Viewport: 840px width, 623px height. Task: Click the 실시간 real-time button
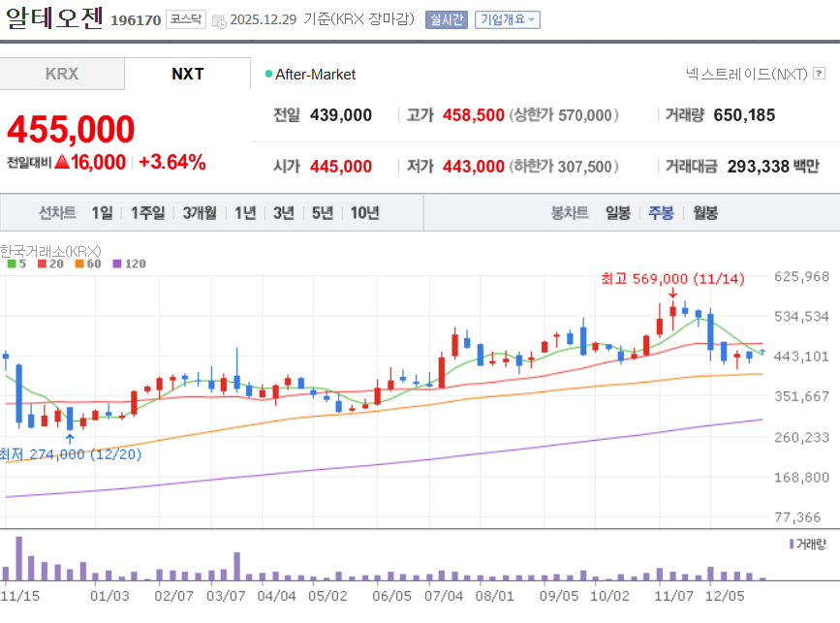pos(447,19)
